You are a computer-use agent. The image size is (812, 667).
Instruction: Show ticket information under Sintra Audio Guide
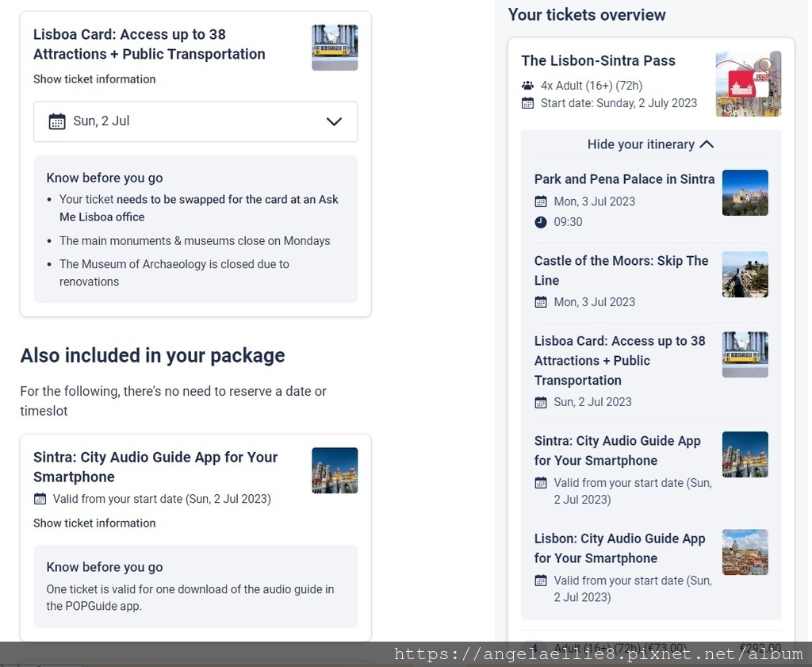coord(94,523)
